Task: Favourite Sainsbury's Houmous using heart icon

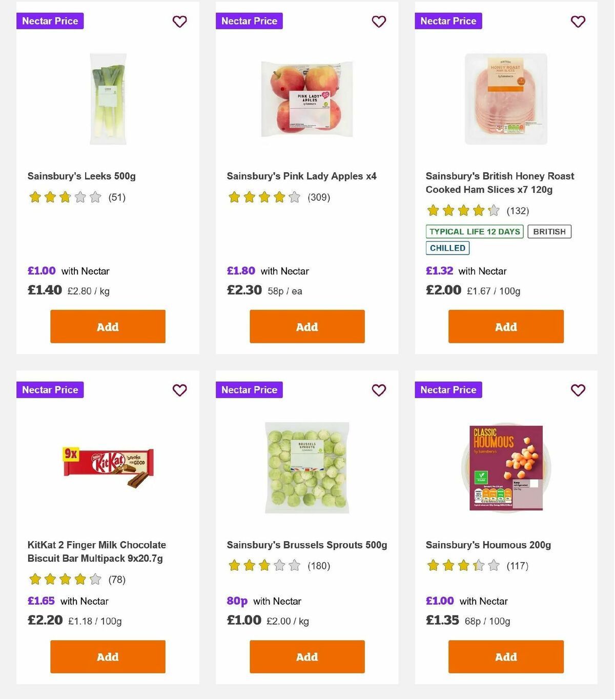Action: [578, 390]
